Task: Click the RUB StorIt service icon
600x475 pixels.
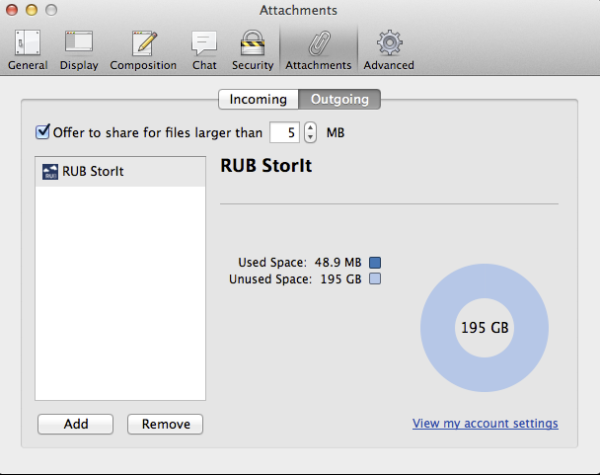Action: (50, 172)
